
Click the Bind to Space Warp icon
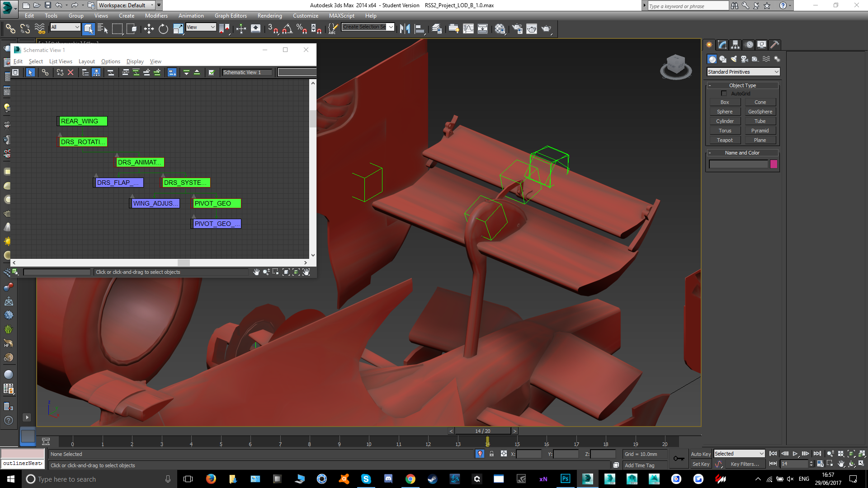pos(40,29)
